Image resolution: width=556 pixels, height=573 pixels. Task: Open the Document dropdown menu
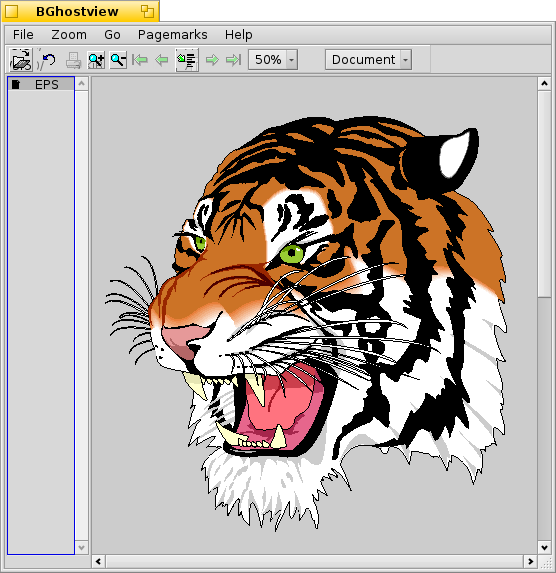pos(368,60)
